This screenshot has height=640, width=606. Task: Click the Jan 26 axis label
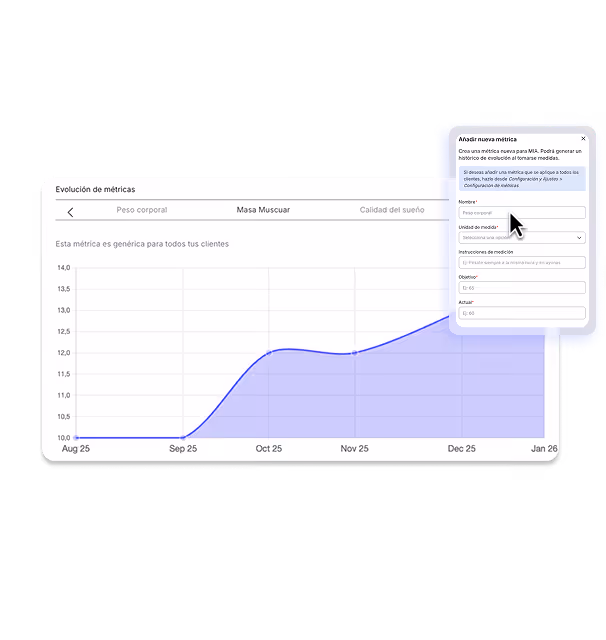(x=544, y=449)
